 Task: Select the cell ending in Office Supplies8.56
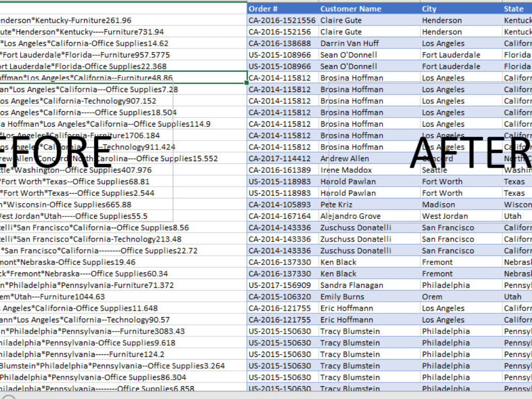click(x=123, y=228)
